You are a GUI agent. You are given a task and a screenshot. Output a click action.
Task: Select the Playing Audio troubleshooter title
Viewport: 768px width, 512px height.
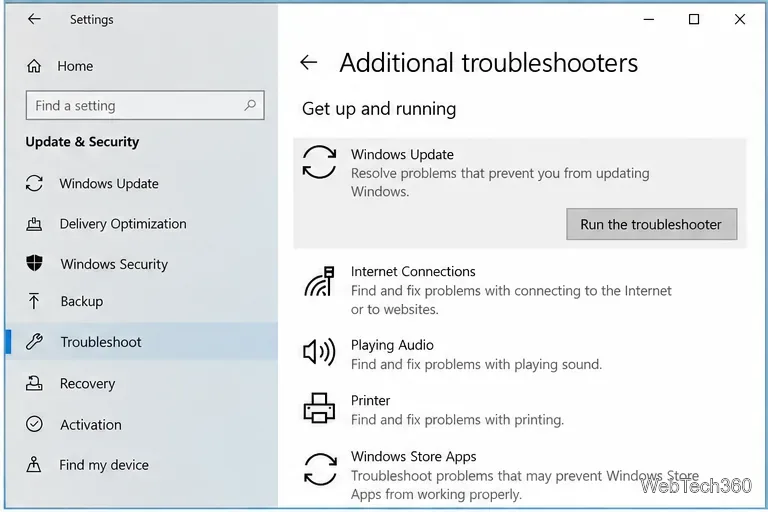tap(392, 345)
